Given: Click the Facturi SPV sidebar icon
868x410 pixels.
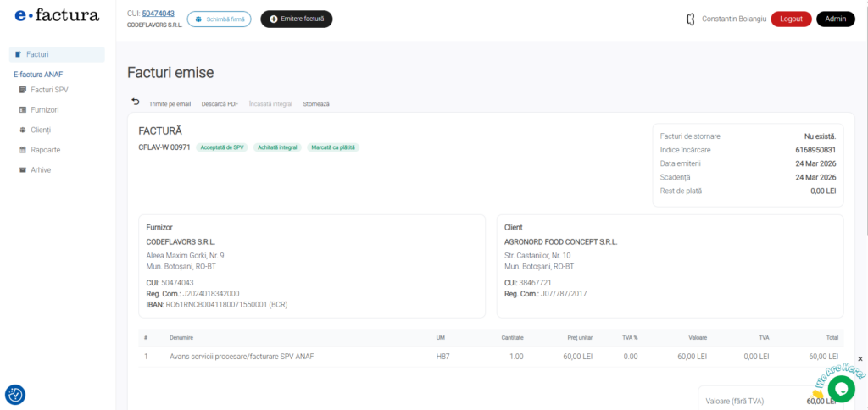Looking at the screenshot, I should [23, 90].
